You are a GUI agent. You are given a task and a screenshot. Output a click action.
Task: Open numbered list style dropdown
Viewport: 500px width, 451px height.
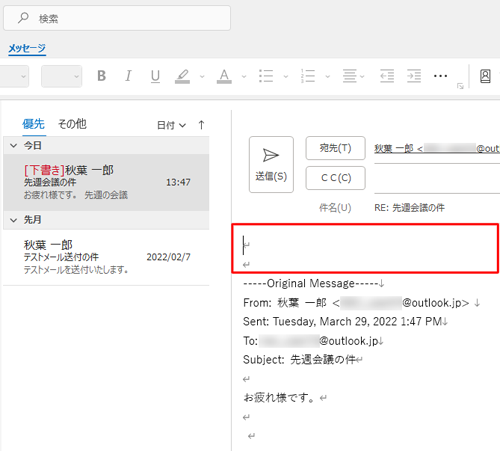(x=328, y=77)
